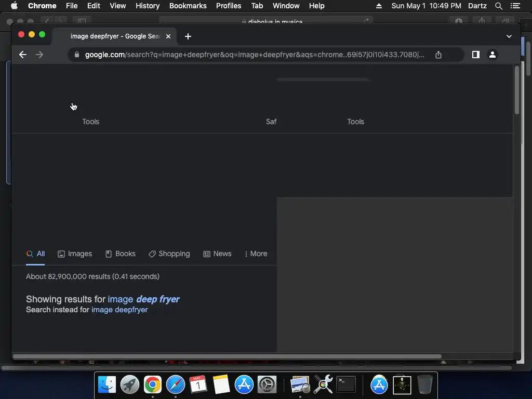Screen dimensions: 532x399
Task: Switch to the Images search tab
Action: click(75, 254)
